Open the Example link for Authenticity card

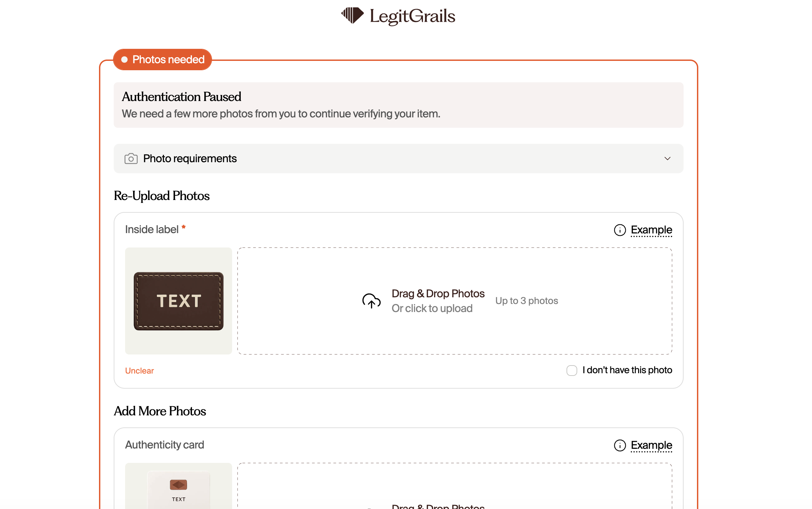(x=651, y=445)
